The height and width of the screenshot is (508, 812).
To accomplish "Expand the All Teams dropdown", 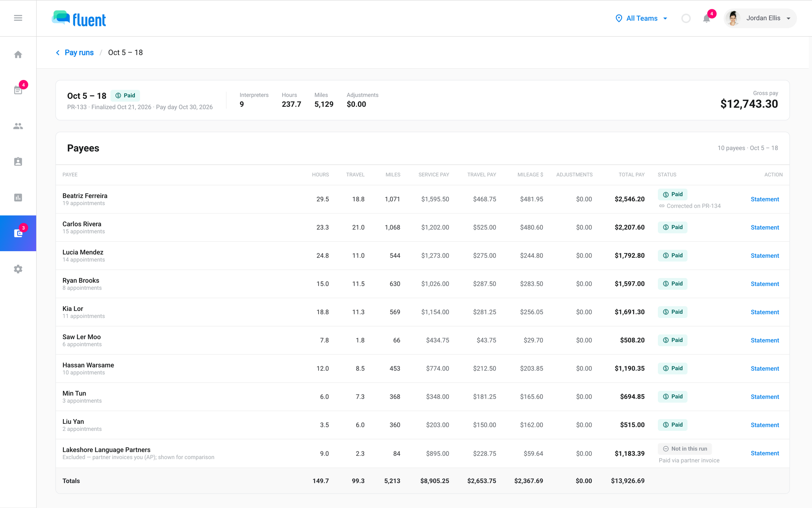I will (641, 18).
